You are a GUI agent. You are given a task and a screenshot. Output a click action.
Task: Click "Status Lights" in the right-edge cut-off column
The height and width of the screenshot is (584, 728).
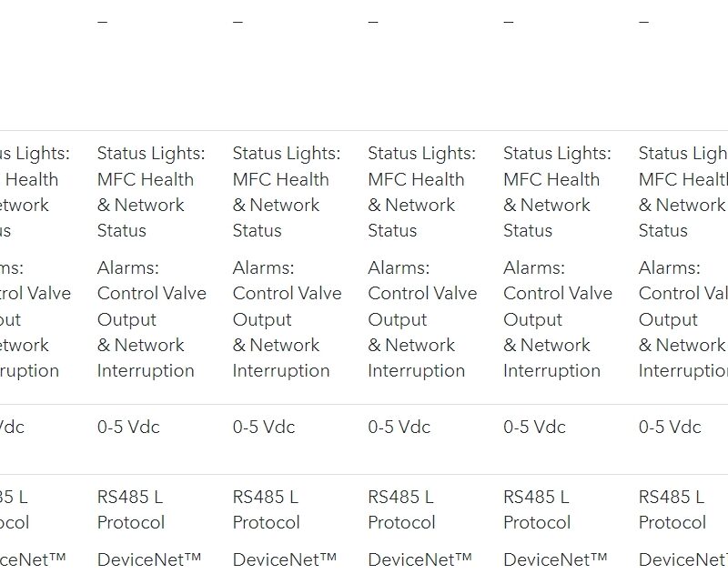point(682,154)
